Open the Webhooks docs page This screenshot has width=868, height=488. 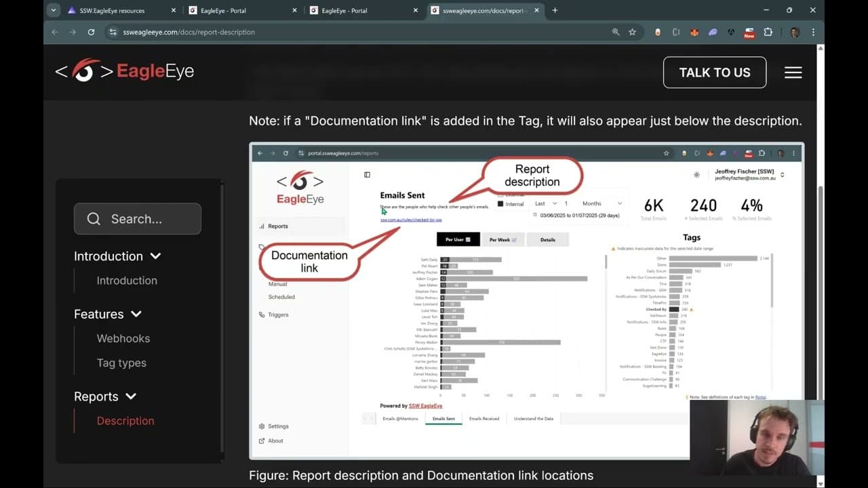coord(123,338)
